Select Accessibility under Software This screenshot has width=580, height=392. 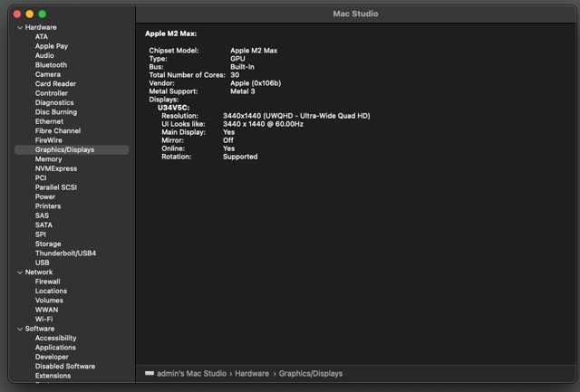pos(56,338)
